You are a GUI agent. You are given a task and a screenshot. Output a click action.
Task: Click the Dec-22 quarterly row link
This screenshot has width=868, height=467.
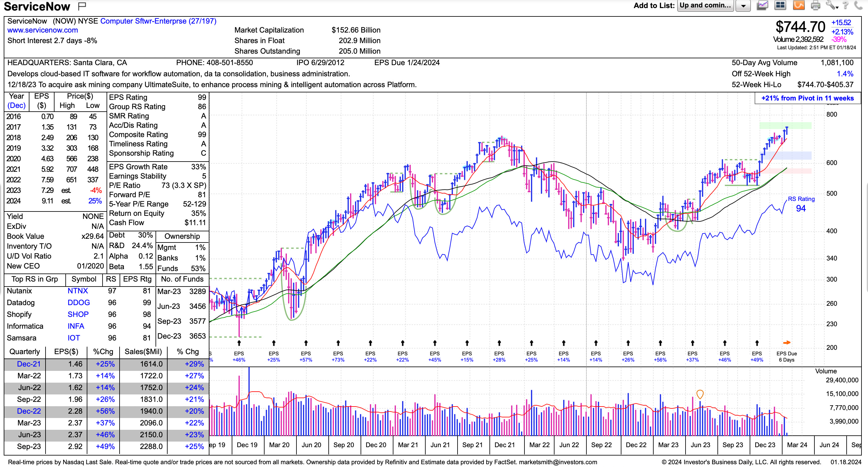[28, 411]
